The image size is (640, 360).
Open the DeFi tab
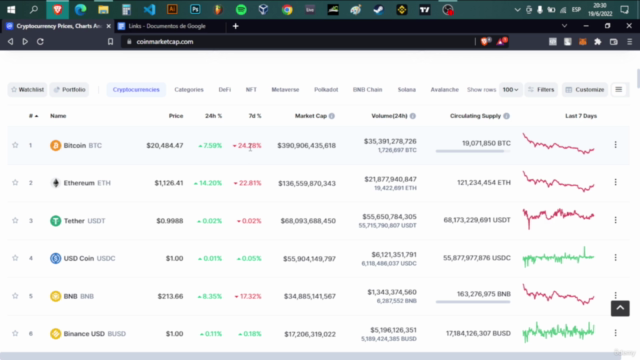[224, 89]
